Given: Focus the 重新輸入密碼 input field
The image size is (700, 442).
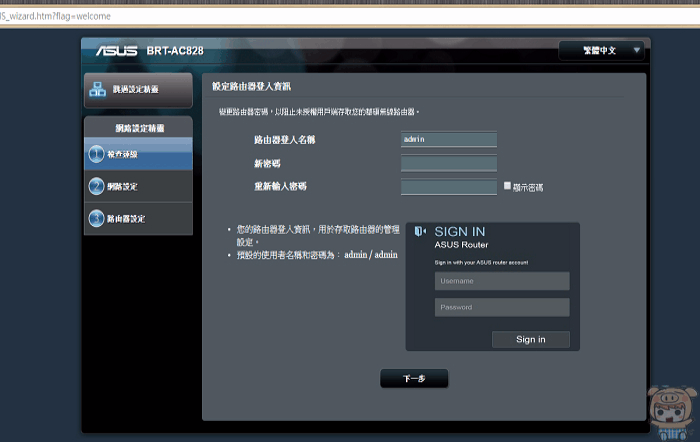Looking at the screenshot, I should pos(449,187).
